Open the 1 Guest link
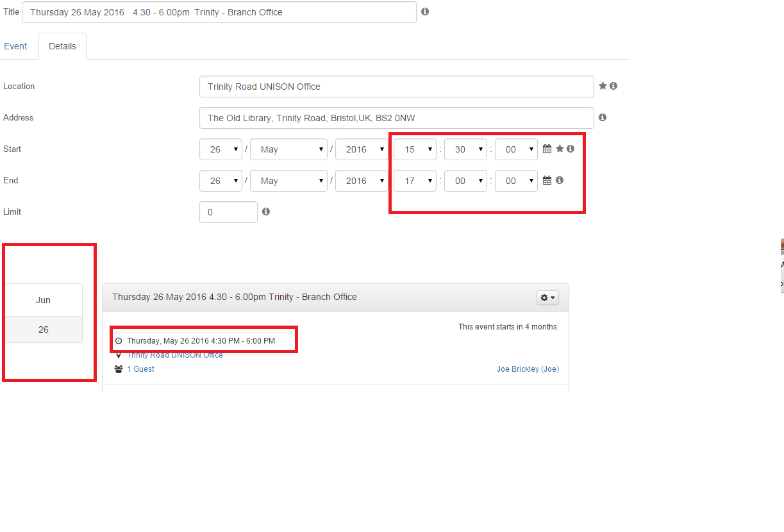 140,369
